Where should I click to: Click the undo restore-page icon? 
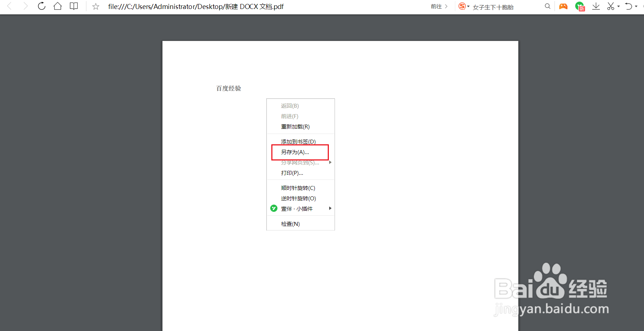[629, 6]
